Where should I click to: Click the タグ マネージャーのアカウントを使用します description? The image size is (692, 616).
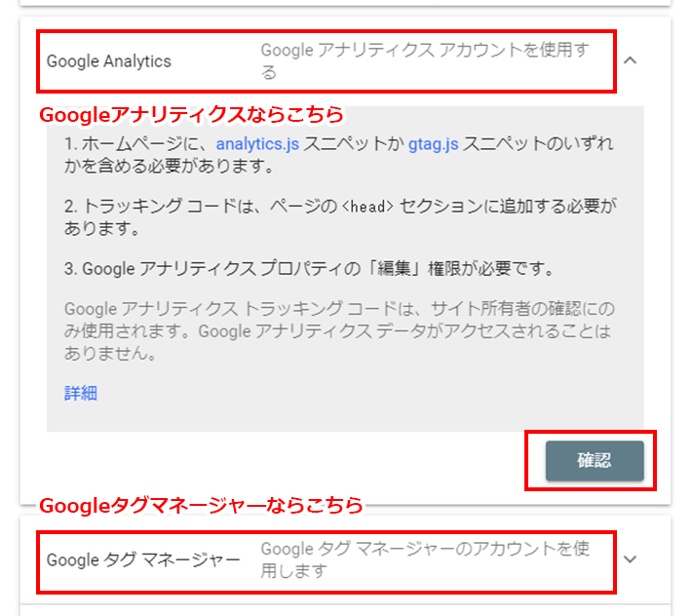point(425,559)
